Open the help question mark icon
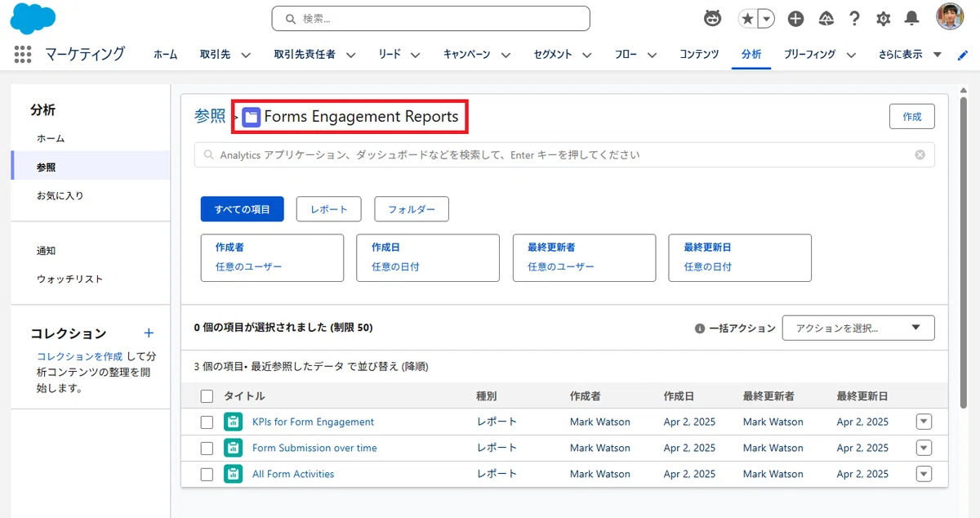Screen dimensions: 980x518 tap(854, 19)
